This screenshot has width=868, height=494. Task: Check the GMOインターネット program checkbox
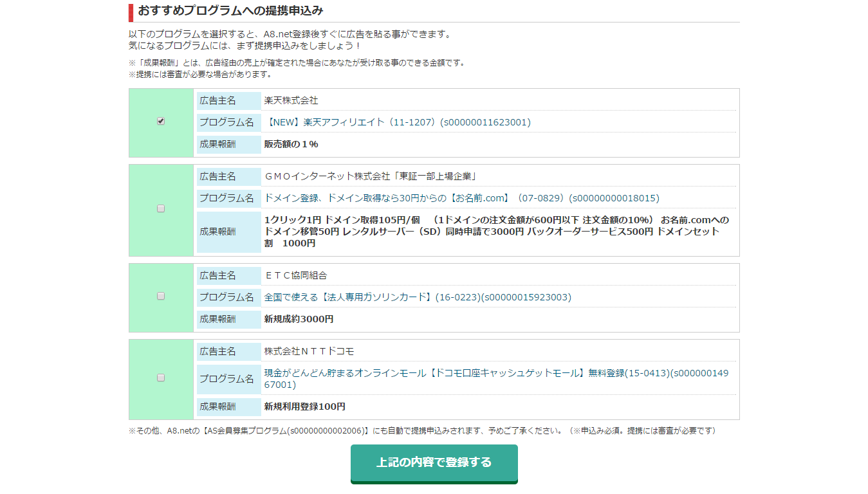(x=161, y=208)
